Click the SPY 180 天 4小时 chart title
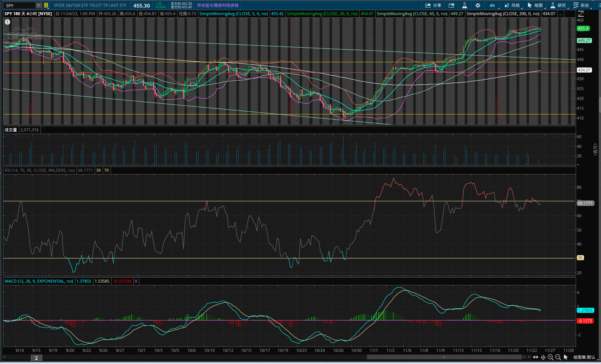 (x=28, y=14)
